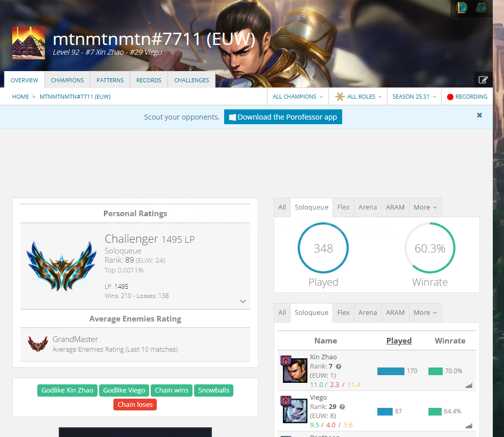504x437 pixels.
Task: Click the Xin Zhao champion portrait
Action: point(295,370)
